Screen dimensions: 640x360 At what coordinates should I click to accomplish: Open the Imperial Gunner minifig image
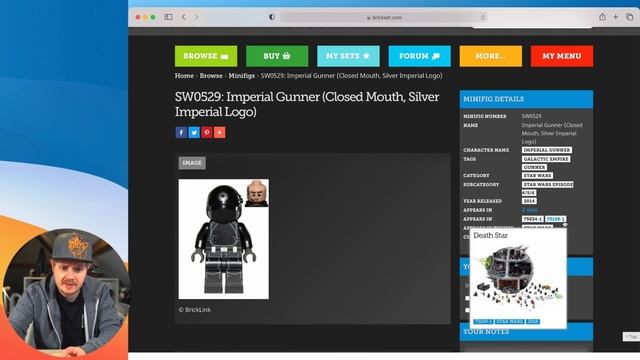coord(224,239)
